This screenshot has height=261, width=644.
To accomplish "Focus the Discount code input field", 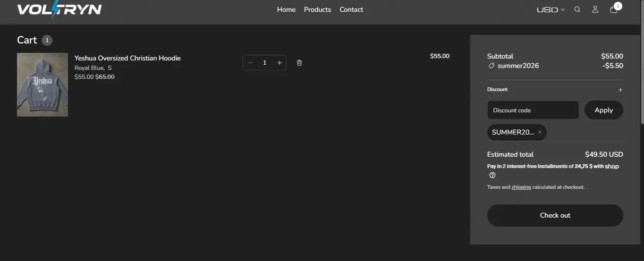I will click(x=533, y=110).
